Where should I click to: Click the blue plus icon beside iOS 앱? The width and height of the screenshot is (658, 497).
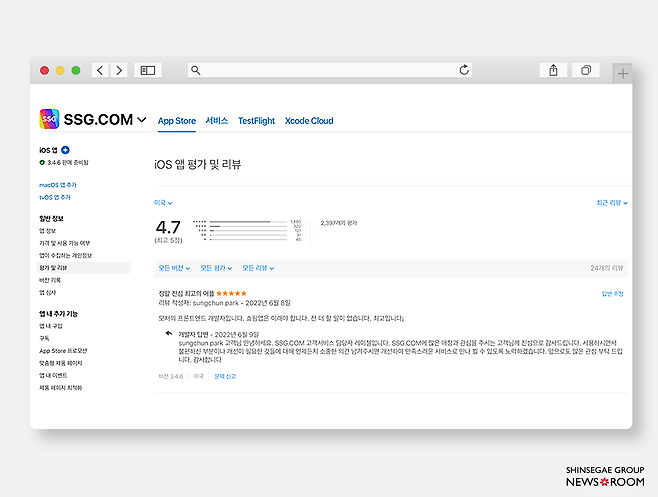point(66,150)
